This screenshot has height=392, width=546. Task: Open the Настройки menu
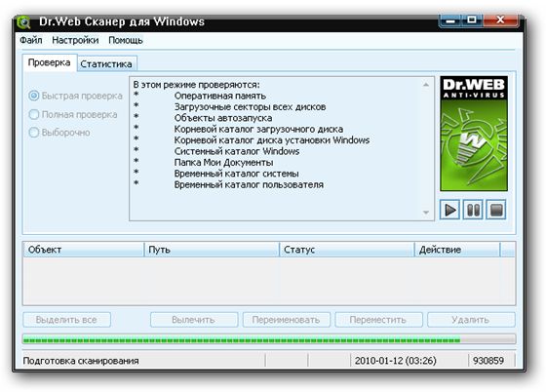pos(75,40)
